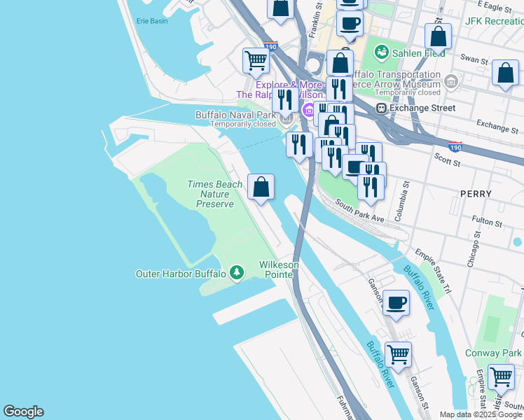Image resolution: width=524 pixels, height=420 pixels.
Task: Open the Pierce Arrow Museum marker icon
Action: pos(452,83)
